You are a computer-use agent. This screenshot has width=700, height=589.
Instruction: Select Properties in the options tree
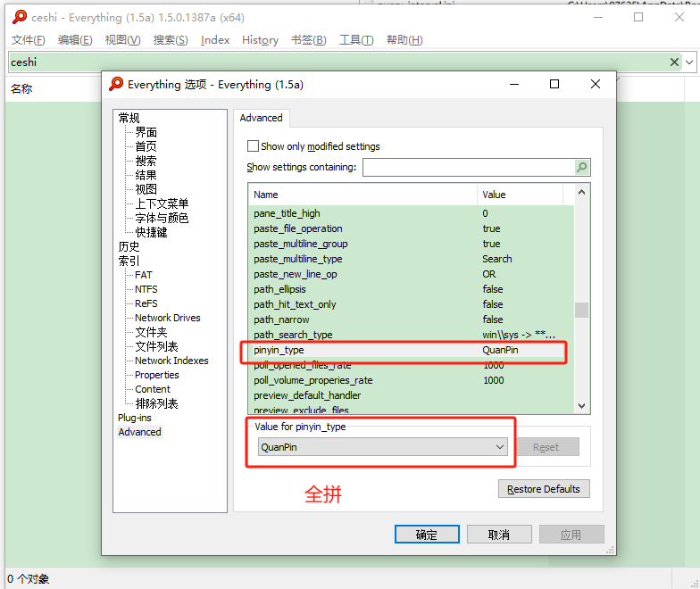[x=157, y=375]
